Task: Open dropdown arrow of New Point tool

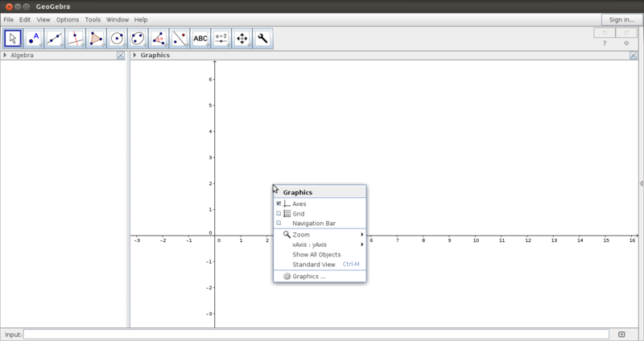Action: (41, 46)
